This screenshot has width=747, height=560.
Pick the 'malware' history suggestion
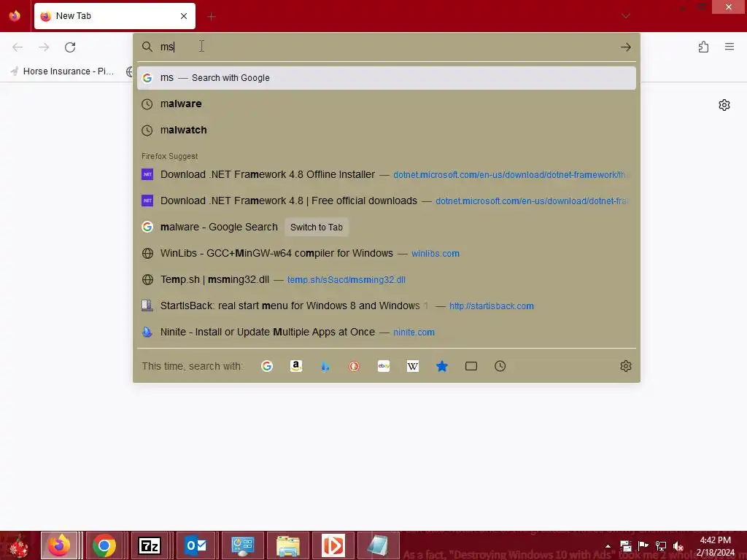coord(387,104)
